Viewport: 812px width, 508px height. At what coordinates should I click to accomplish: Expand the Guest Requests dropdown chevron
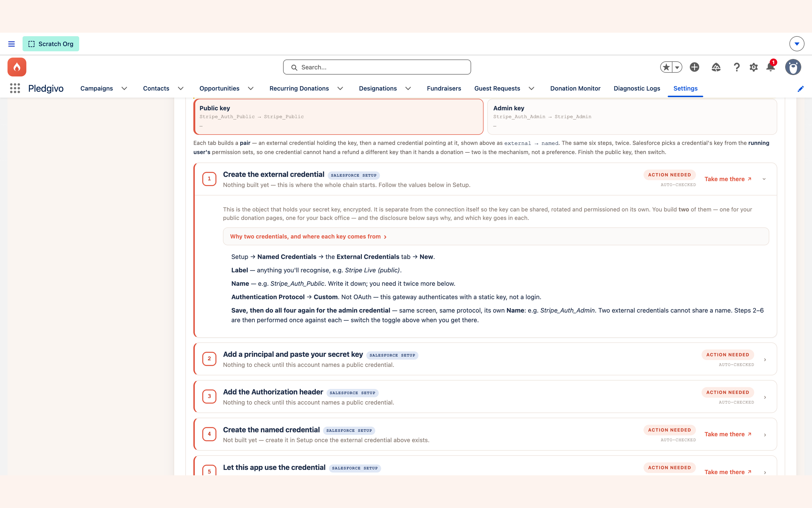tap(531, 88)
